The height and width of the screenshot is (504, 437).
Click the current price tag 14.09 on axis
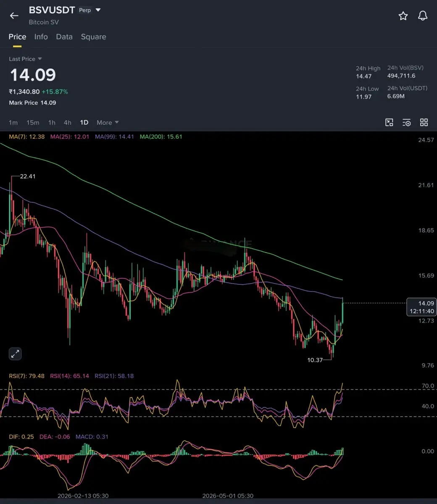coord(421,307)
